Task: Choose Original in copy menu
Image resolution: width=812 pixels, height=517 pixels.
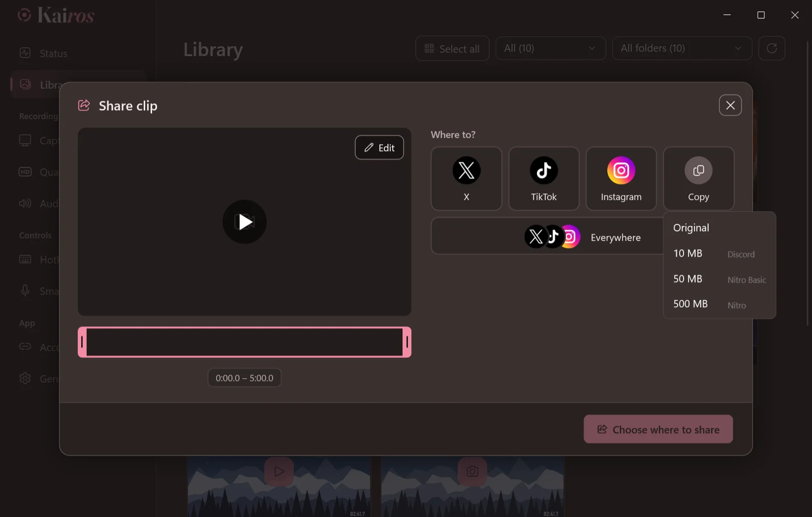Action: point(719,228)
